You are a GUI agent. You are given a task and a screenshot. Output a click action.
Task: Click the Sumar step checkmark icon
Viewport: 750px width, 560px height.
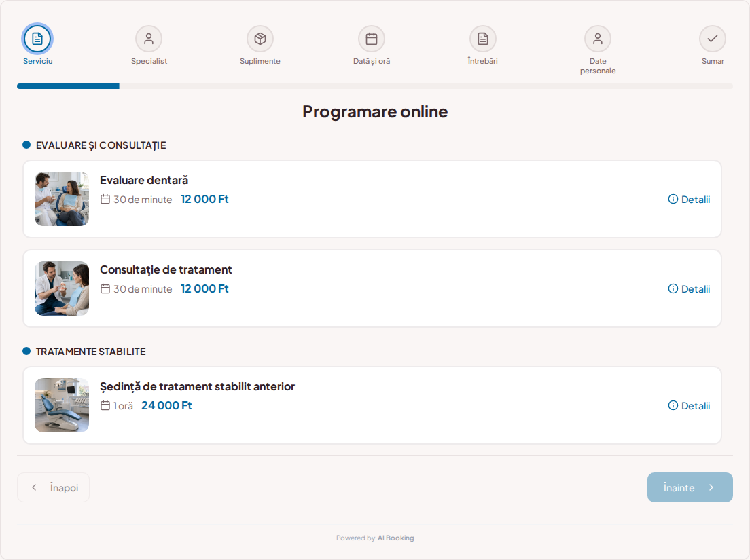click(x=713, y=39)
